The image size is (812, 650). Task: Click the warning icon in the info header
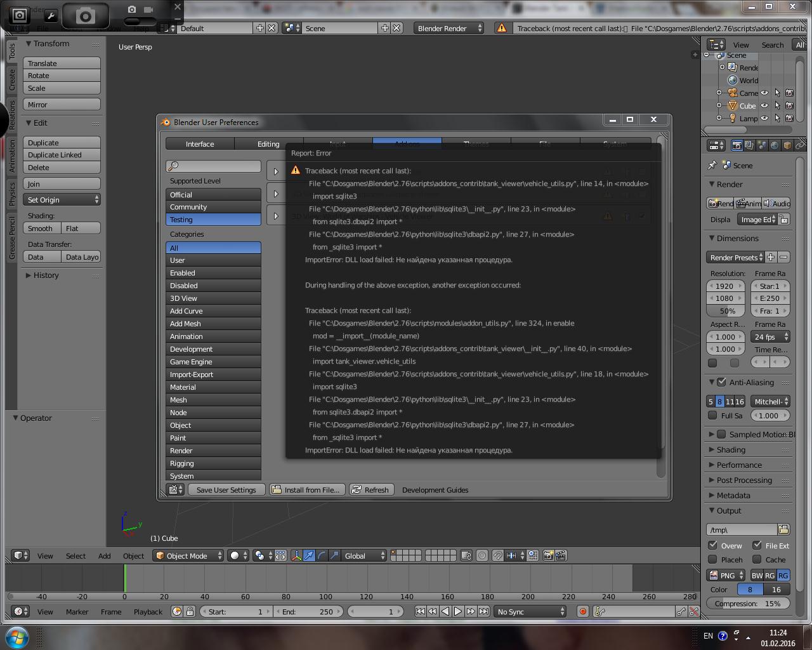(501, 28)
